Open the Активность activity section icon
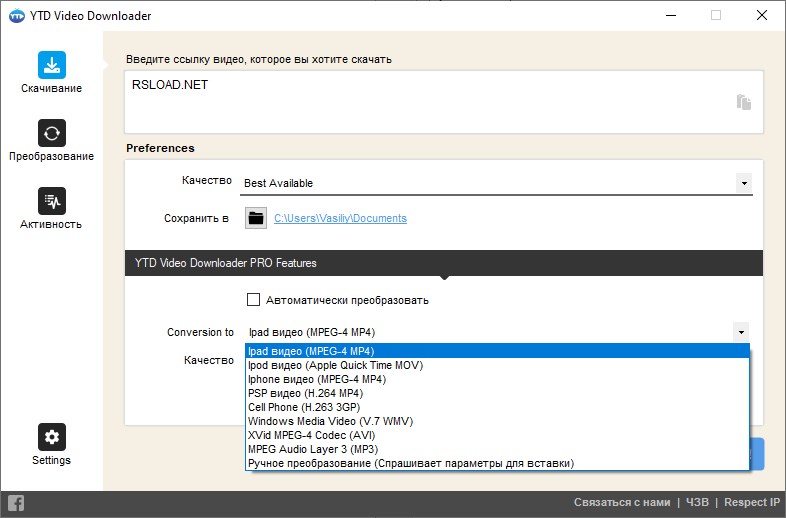 [52, 201]
